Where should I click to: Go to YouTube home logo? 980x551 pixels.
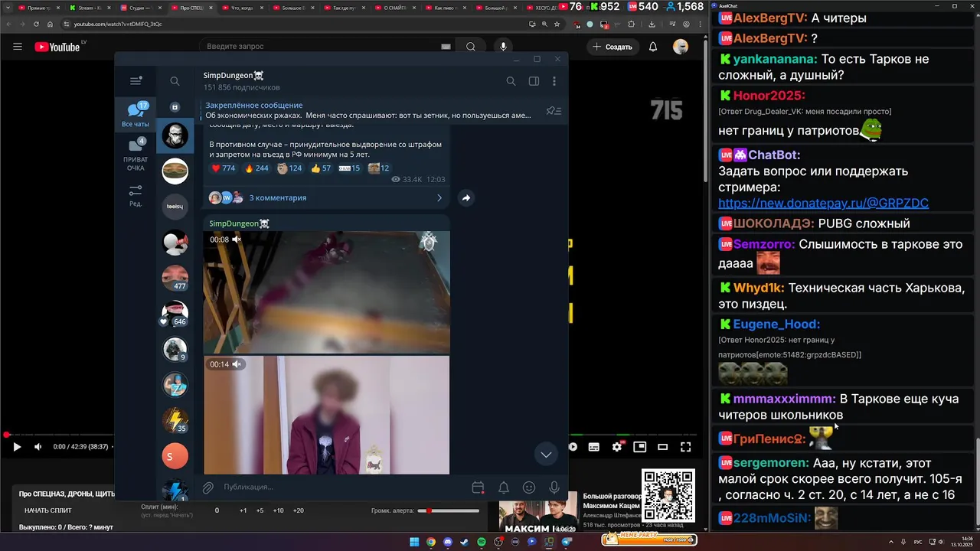(x=57, y=47)
